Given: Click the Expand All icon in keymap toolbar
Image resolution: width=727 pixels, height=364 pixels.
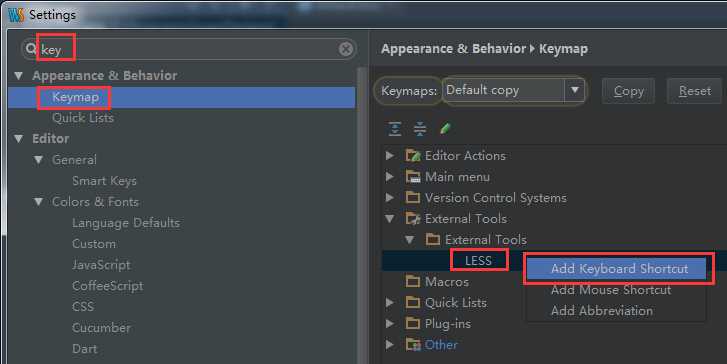Looking at the screenshot, I should point(395,128).
